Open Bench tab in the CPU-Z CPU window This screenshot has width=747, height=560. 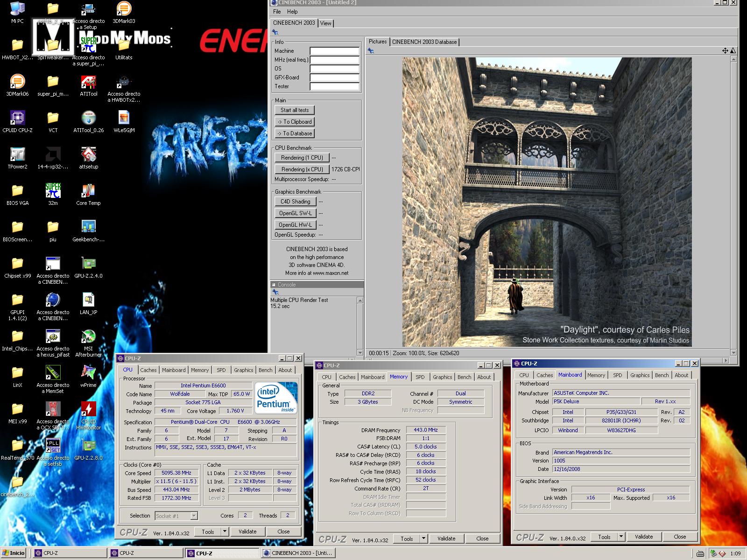pyautogui.click(x=265, y=370)
